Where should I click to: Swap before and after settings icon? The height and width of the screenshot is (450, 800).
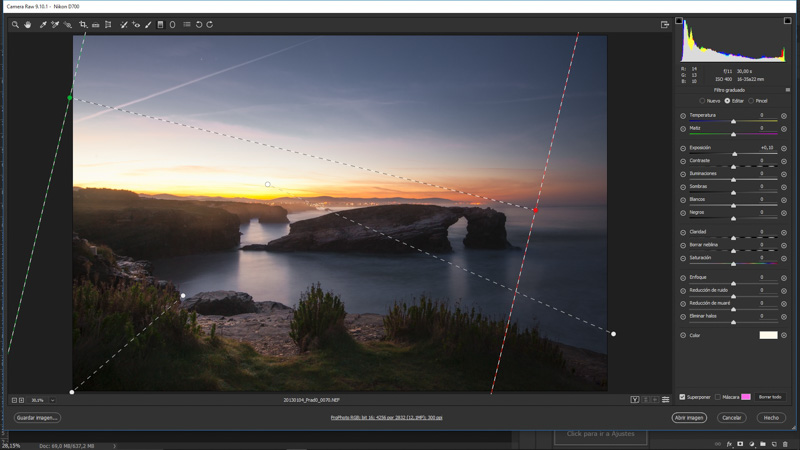point(646,400)
